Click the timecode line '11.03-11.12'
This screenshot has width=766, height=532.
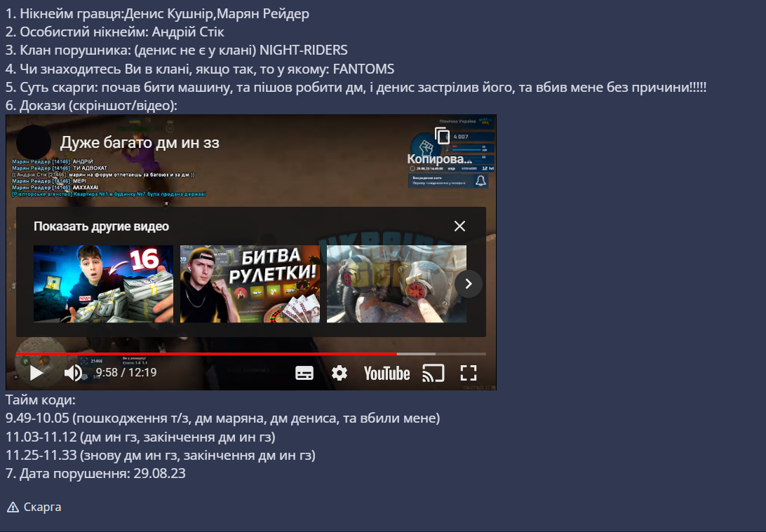tap(140, 437)
